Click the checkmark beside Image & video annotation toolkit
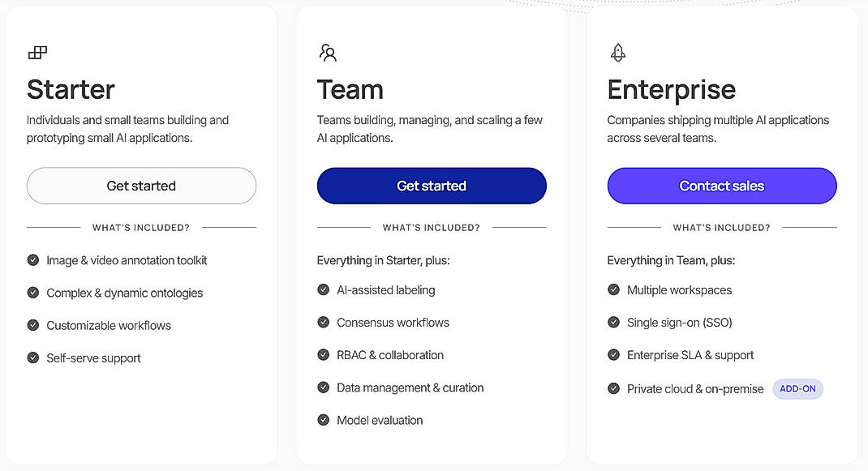The width and height of the screenshot is (868, 471). coord(33,260)
